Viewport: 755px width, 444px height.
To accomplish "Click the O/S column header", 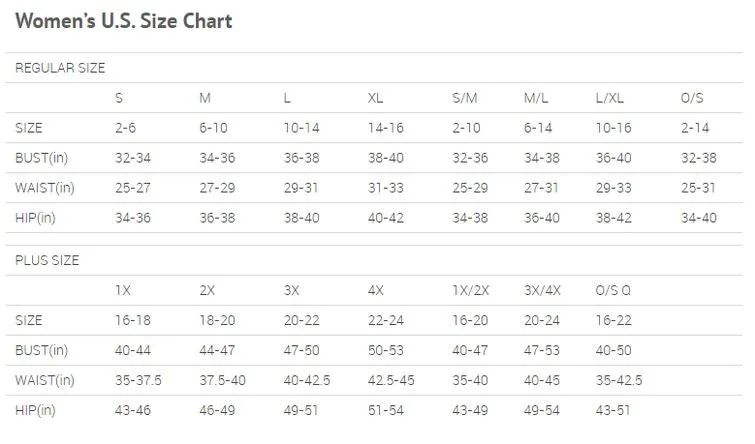I will 692,98.
